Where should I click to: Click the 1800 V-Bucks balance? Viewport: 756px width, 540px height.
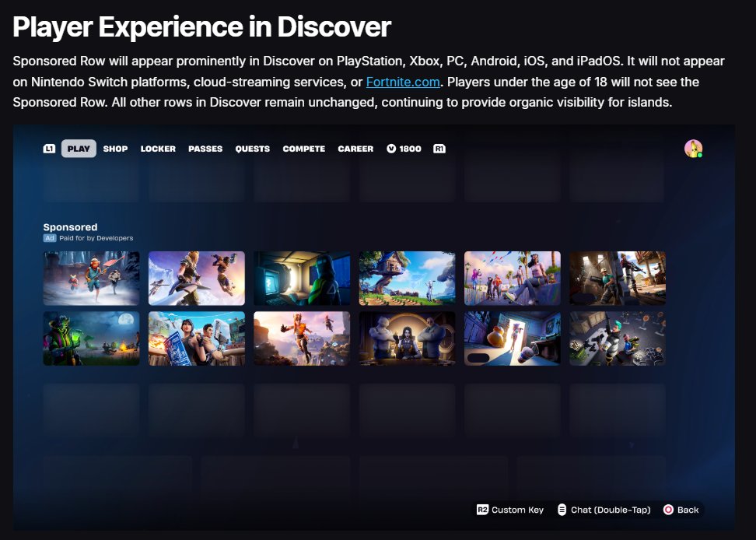tap(411, 149)
